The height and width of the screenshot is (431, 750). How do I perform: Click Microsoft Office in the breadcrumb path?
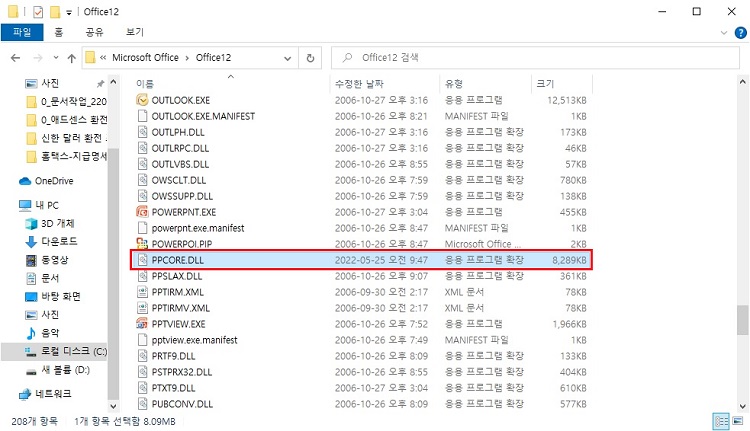click(145, 57)
